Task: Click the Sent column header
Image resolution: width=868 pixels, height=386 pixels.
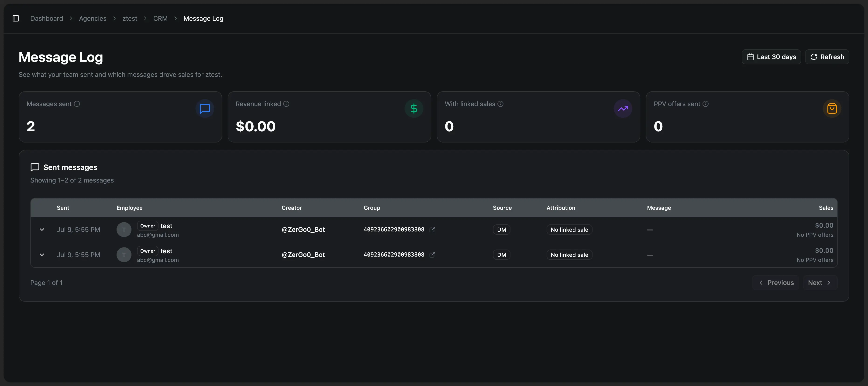Action: 63,208
